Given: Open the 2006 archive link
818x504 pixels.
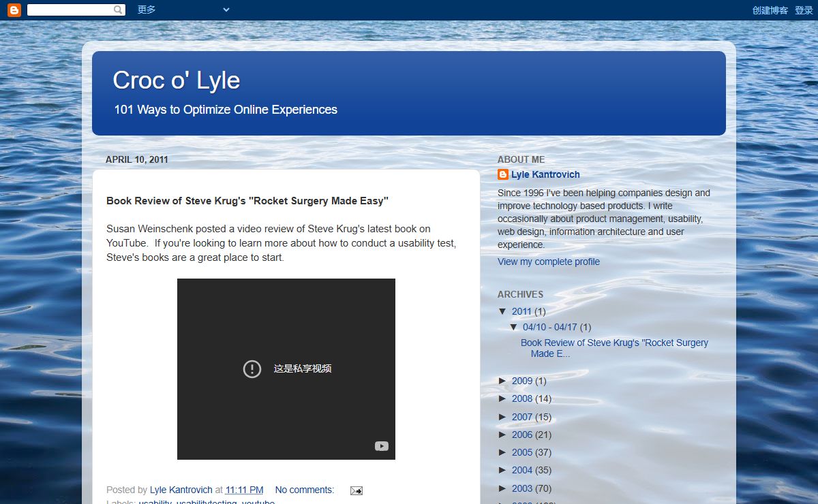Looking at the screenshot, I should [521, 435].
